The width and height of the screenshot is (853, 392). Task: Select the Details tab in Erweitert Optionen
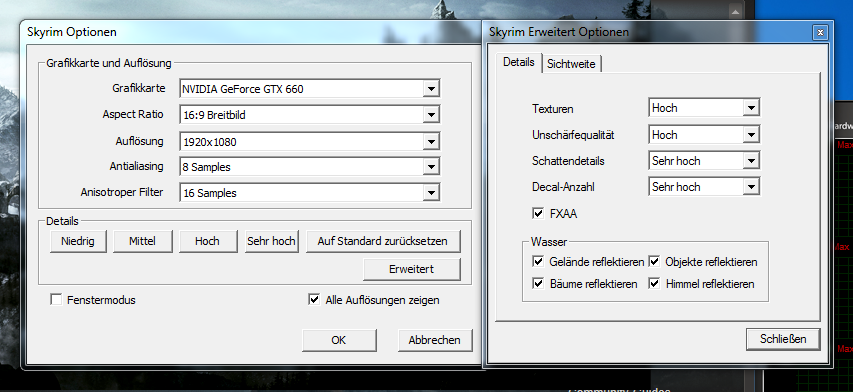[518, 62]
